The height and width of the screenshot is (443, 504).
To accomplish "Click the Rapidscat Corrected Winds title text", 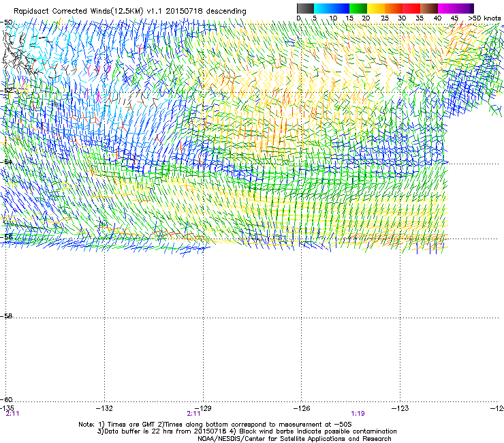I will click(130, 12).
